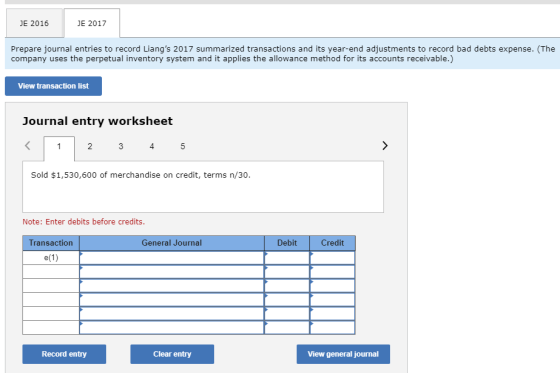The width and height of the screenshot is (560, 373).
Task: Open View general journal
Action: click(343, 354)
